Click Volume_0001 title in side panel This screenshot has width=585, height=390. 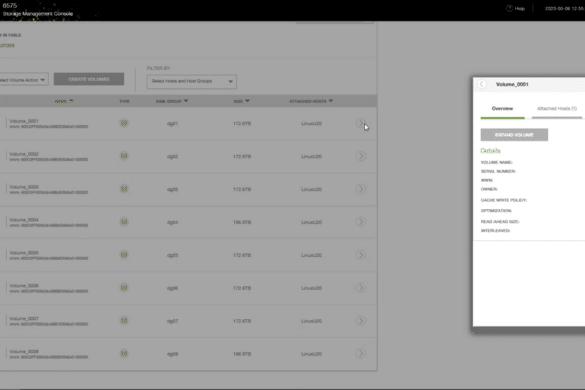[512, 84]
